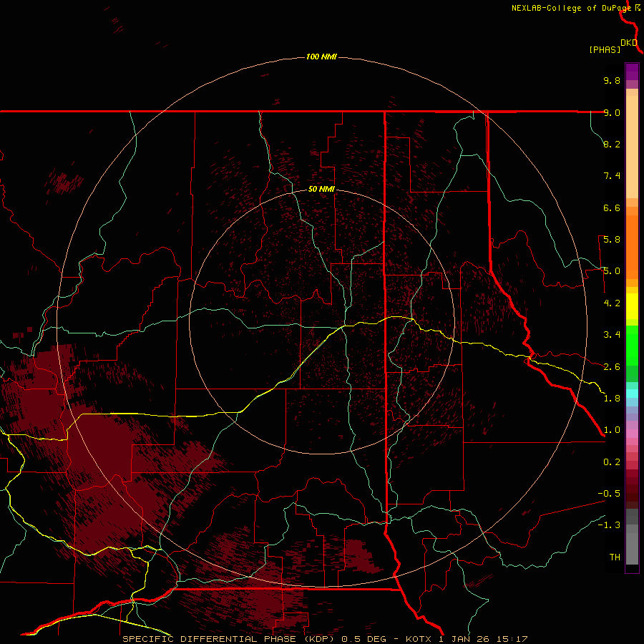Click the TH label on the color scale

(615, 557)
